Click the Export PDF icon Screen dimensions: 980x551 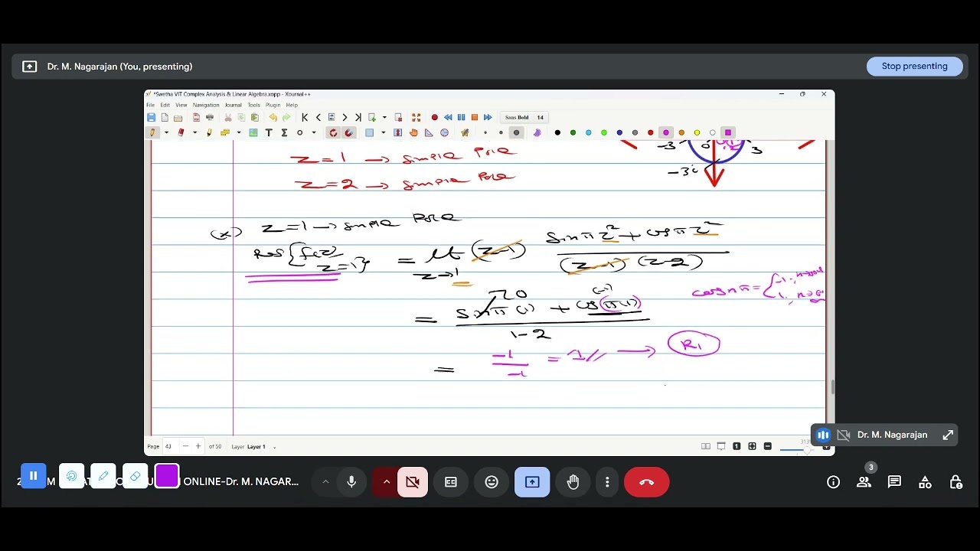pyautogui.click(x=196, y=117)
